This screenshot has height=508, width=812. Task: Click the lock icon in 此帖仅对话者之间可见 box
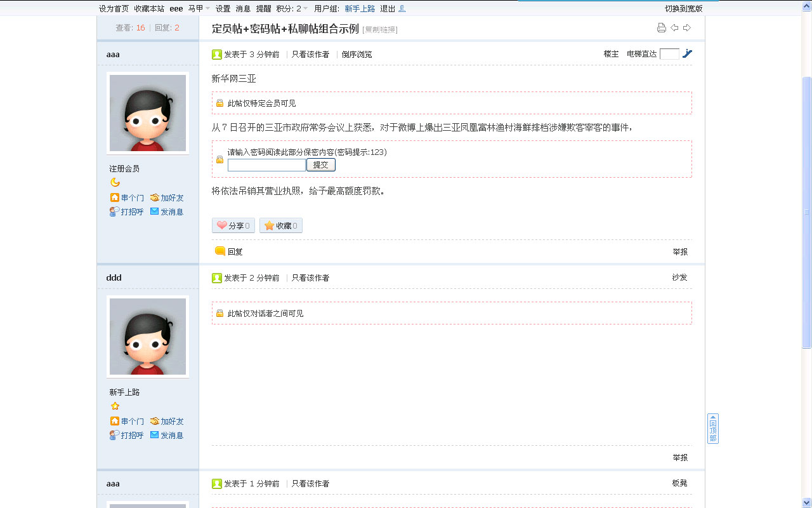click(220, 313)
